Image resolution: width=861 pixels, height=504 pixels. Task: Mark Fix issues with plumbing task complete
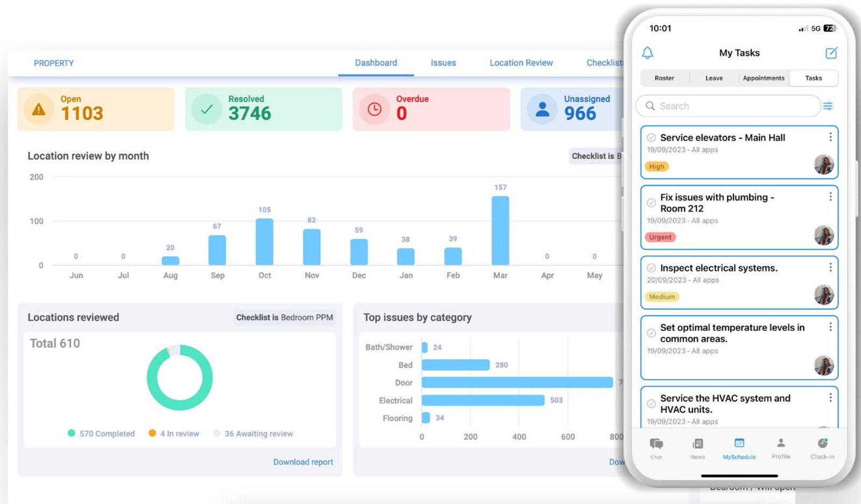coord(651,203)
